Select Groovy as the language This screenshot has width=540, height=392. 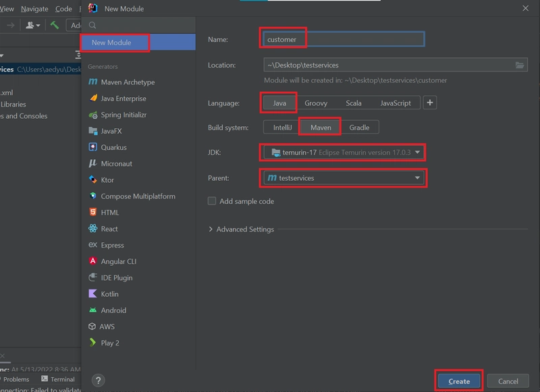tap(316, 103)
